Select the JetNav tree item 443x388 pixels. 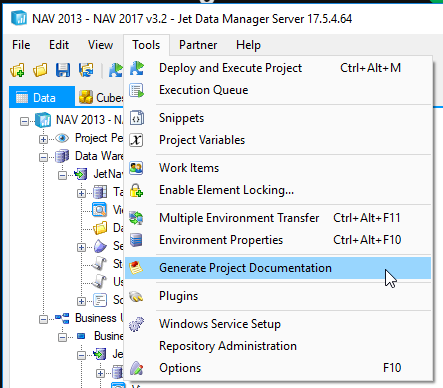(x=108, y=174)
